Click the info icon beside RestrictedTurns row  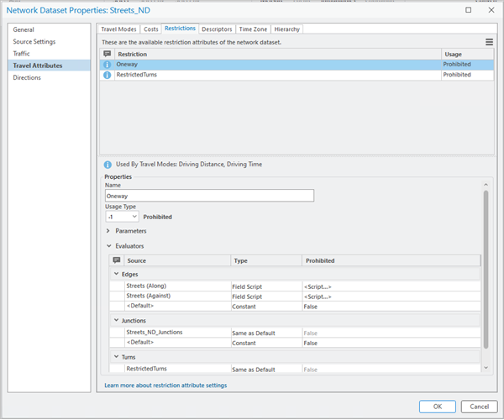107,75
